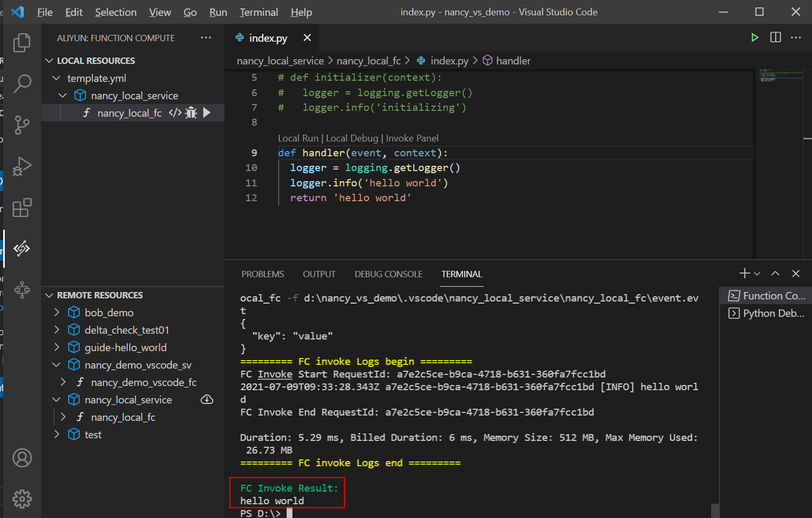Viewport: 812px width, 518px height.
Task: Click the local run play icon on nancy_local_fc
Action: (207, 112)
